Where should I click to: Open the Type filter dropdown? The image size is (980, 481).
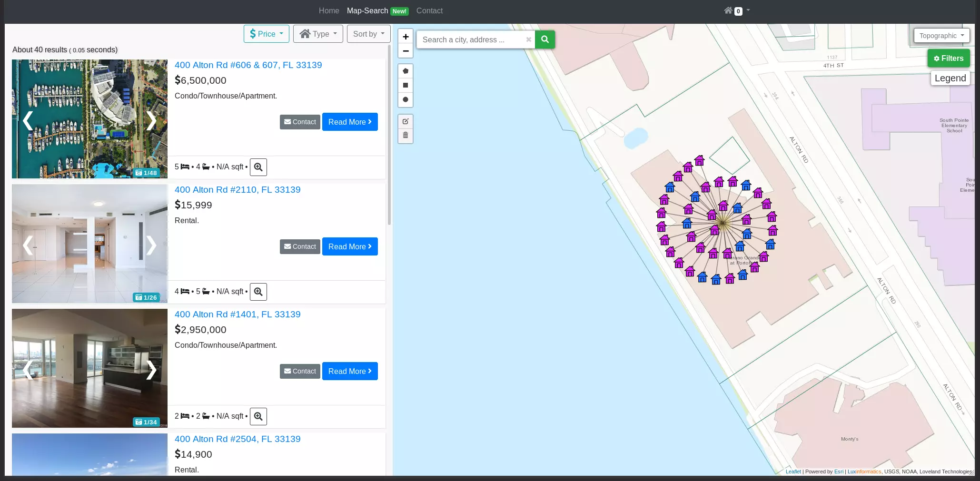pyautogui.click(x=318, y=34)
